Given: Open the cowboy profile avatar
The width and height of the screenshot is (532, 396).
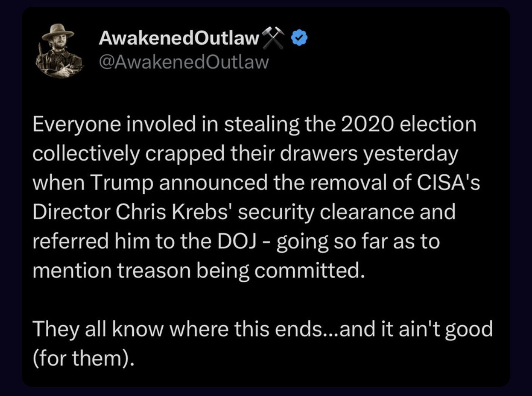Looking at the screenshot, I should 58,51.
